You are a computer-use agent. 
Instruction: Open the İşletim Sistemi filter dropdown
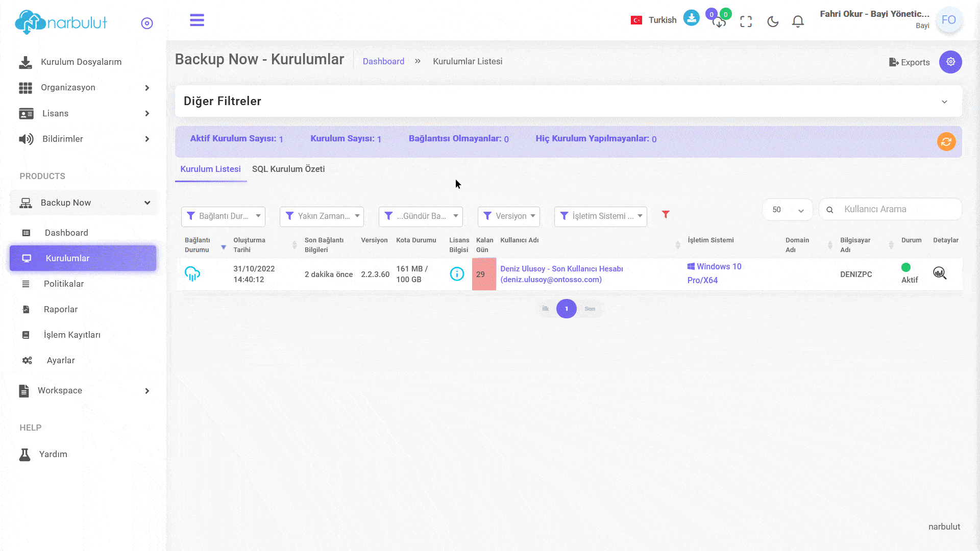point(601,216)
